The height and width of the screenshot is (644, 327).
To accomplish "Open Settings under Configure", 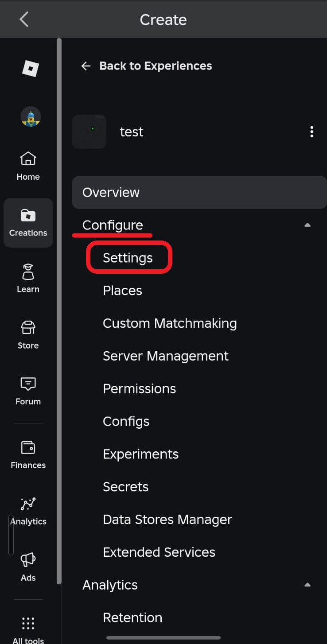I will (x=128, y=258).
